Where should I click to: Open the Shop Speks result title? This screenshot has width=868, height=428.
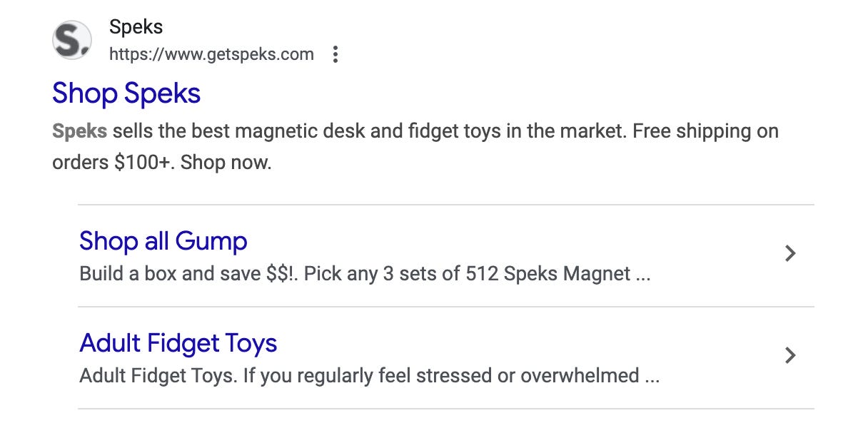coord(126,93)
